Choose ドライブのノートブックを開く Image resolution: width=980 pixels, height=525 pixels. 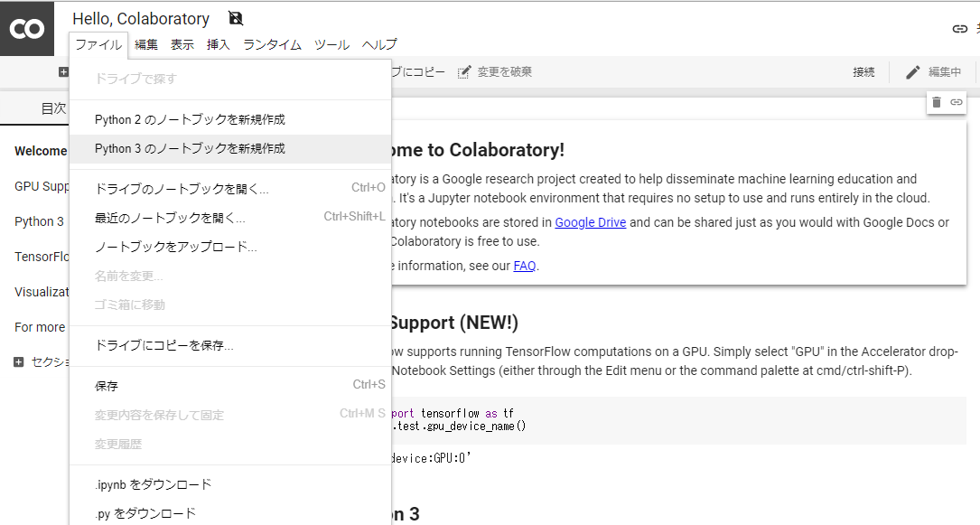(x=230, y=189)
